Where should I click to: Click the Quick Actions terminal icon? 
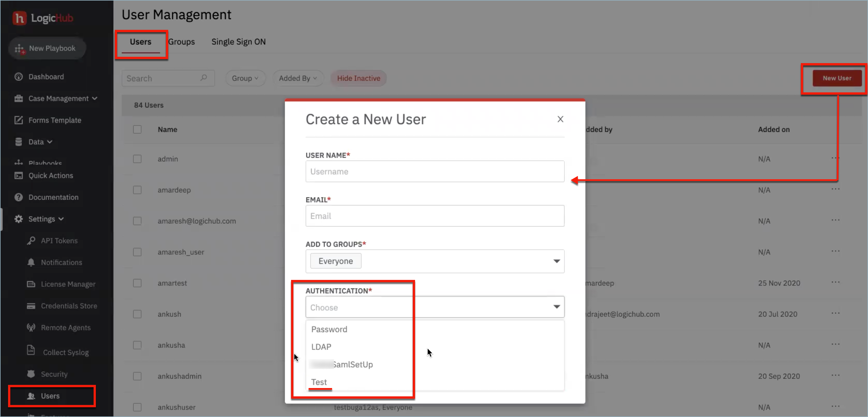[x=19, y=175]
